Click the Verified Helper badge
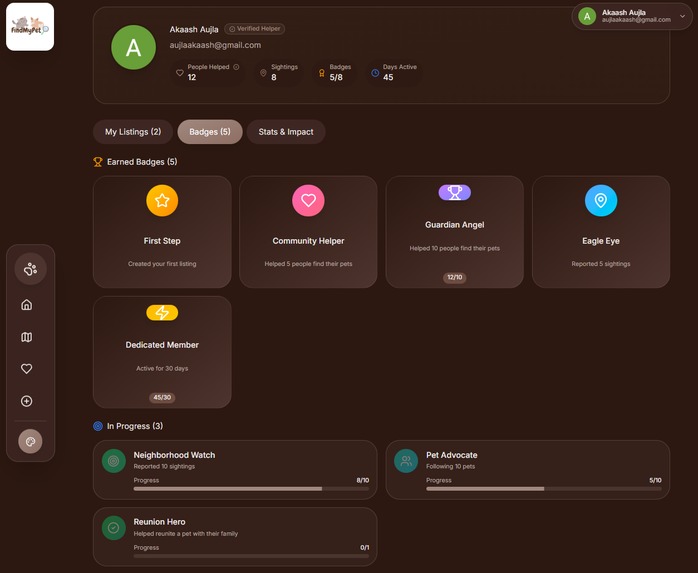This screenshot has width=698, height=573. 255,29
